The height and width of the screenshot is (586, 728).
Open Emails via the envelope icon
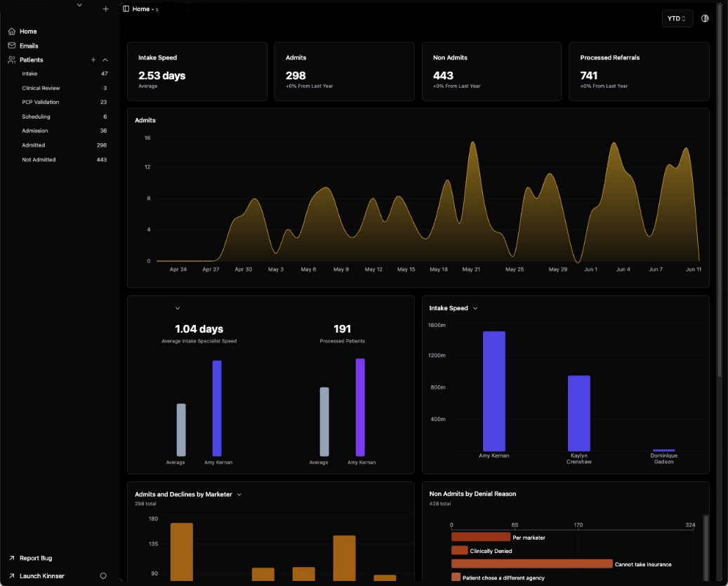point(12,46)
